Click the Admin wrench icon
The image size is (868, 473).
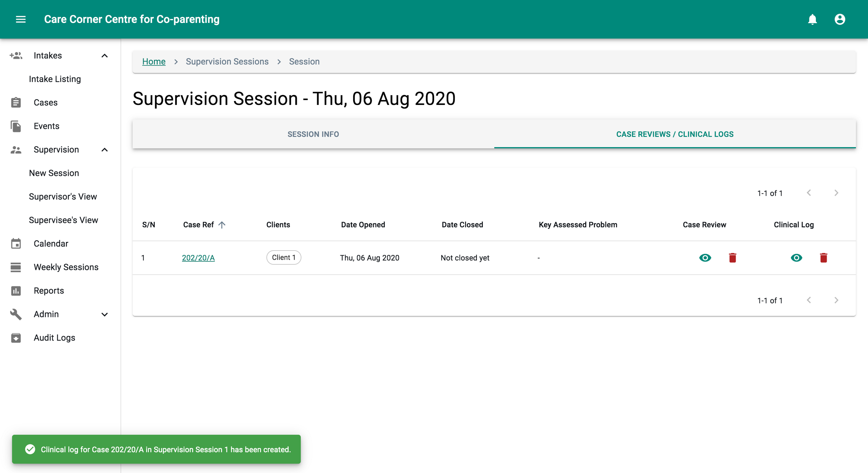pos(16,314)
